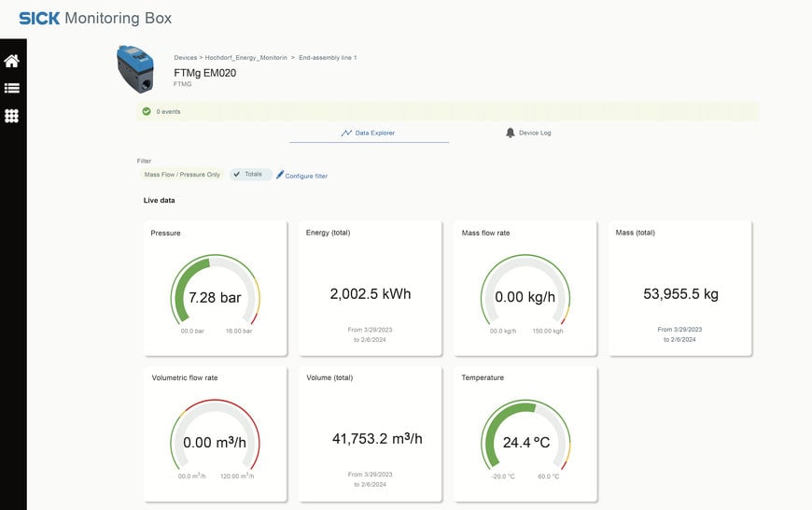
Task: Click the 53,955.5 kg mass value
Action: (680, 294)
